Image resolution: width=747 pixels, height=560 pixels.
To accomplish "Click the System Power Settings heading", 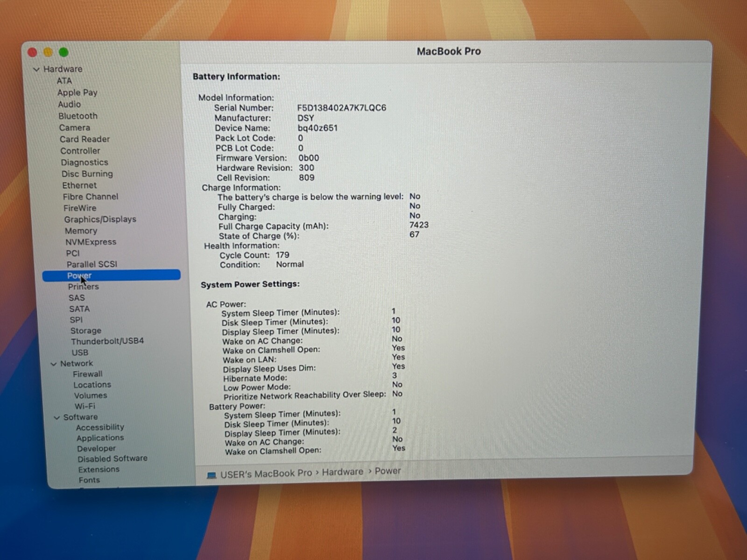I will 250,284.
